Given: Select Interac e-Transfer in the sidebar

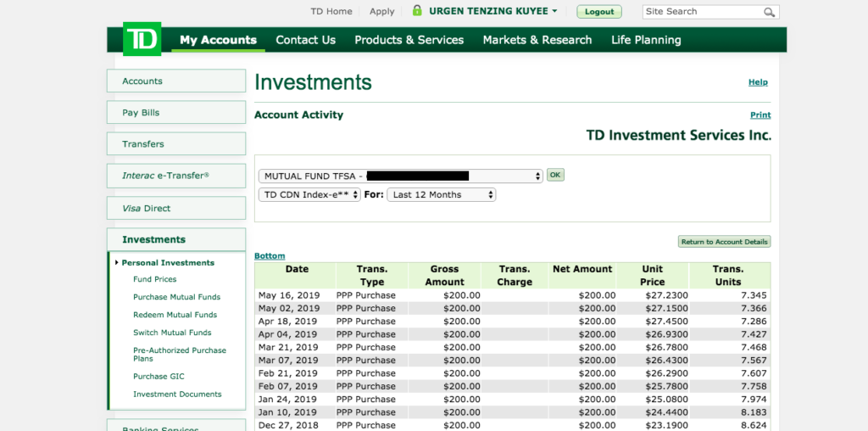Looking at the screenshot, I should tap(176, 176).
